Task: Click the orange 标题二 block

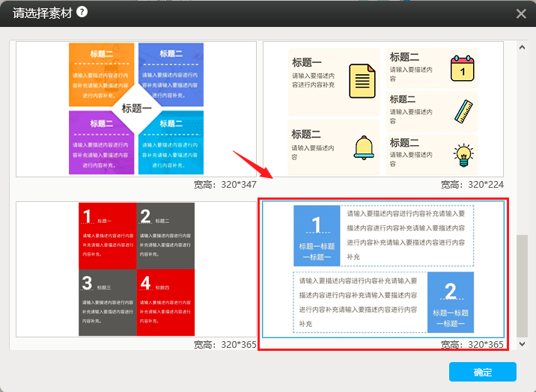Action: coord(100,73)
